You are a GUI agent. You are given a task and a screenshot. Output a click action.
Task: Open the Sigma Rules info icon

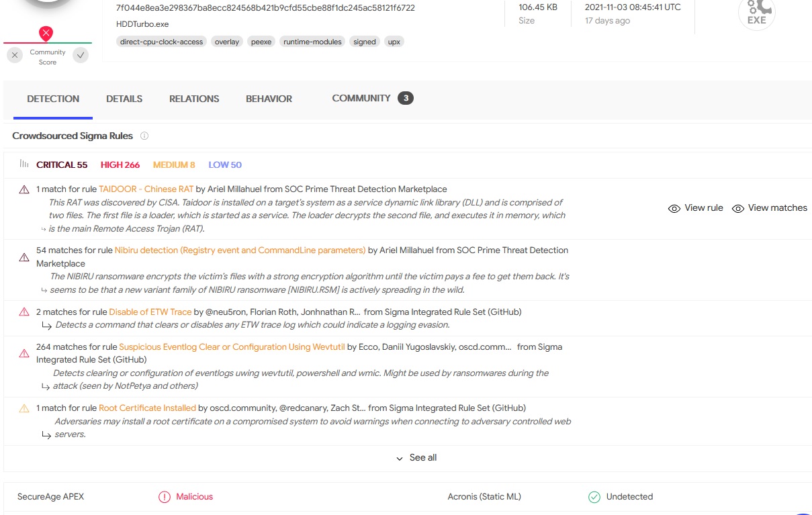click(144, 136)
